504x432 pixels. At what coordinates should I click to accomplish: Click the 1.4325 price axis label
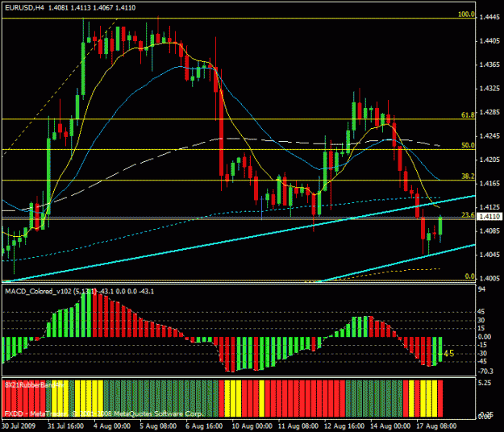489,89
